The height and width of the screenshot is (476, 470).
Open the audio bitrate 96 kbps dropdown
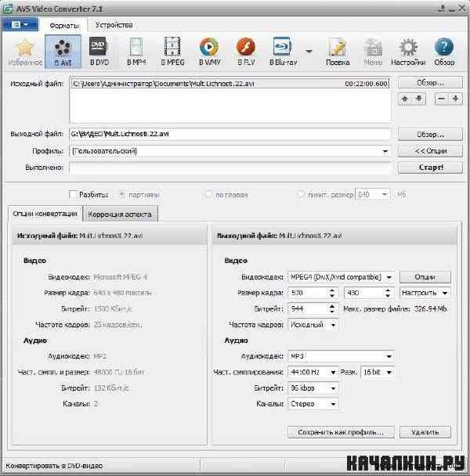click(x=313, y=388)
